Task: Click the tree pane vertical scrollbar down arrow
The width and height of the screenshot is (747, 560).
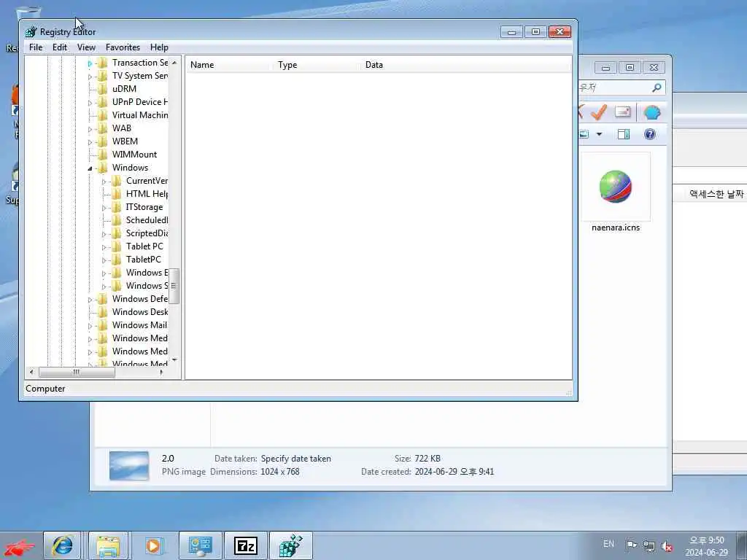Action: click(174, 360)
